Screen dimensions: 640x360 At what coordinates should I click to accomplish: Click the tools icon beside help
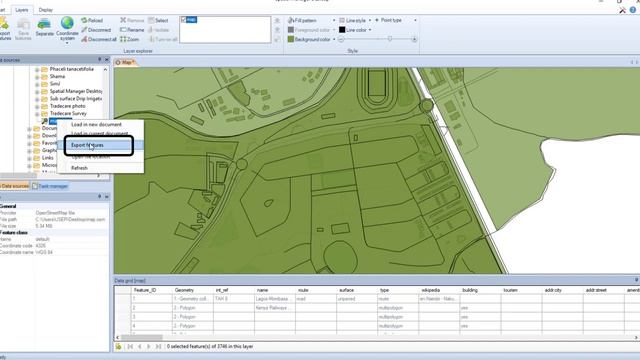click(622, 10)
